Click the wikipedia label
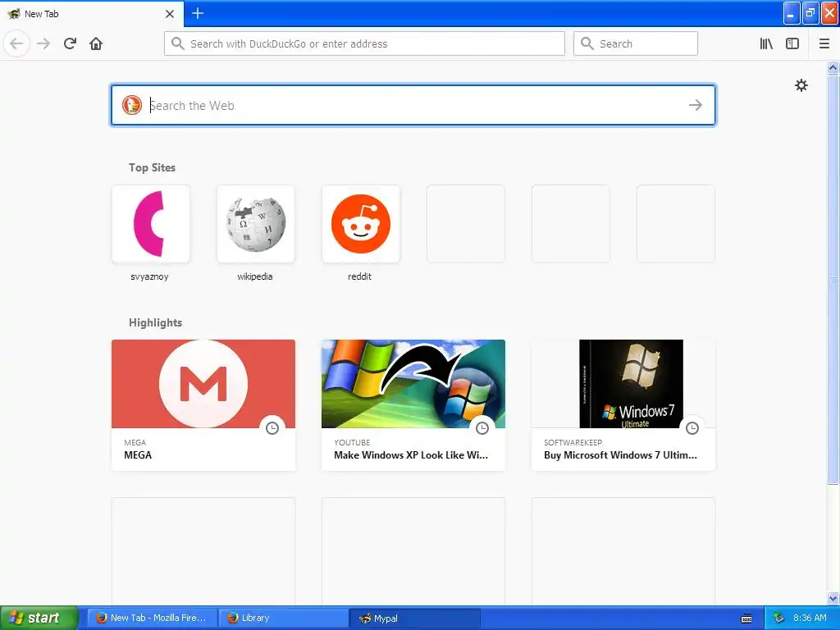The width and height of the screenshot is (840, 630). [x=255, y=276]
